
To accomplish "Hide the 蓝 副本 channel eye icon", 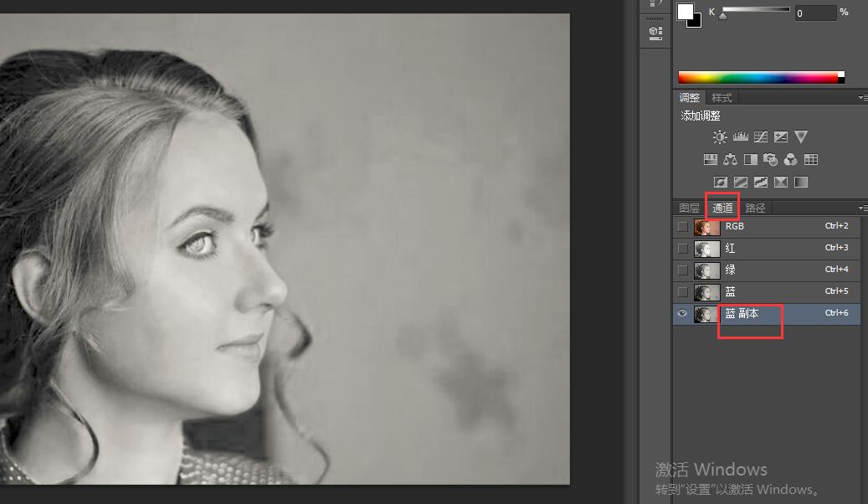I will tap(682, 313).
